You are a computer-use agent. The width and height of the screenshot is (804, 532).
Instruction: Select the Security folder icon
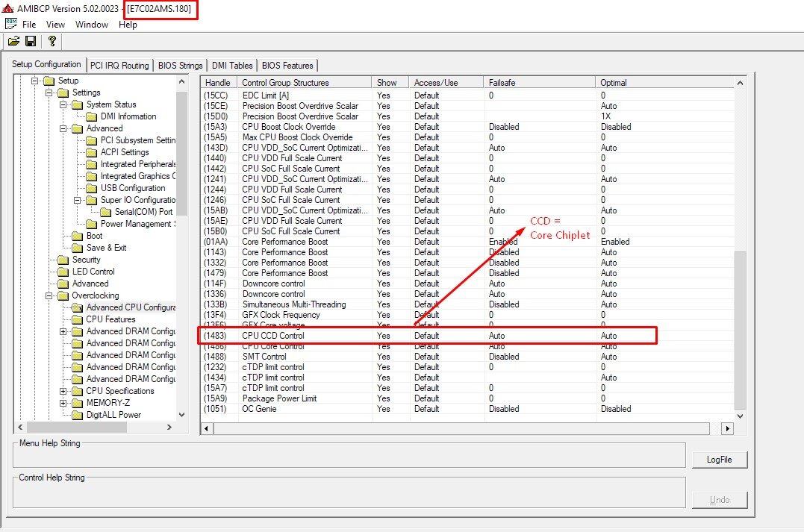click(x=63, y=260)
